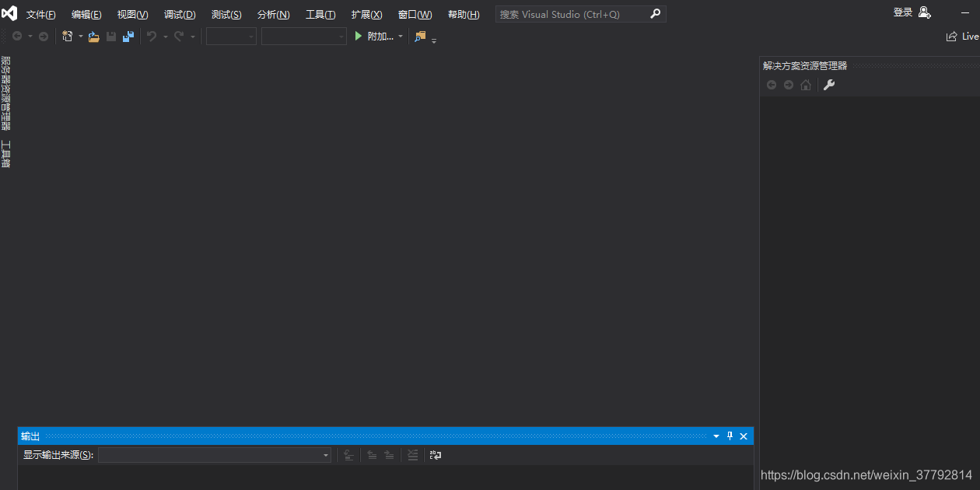Click go to previous message icon in Output
980x490 pixels.
pos(372,455)
